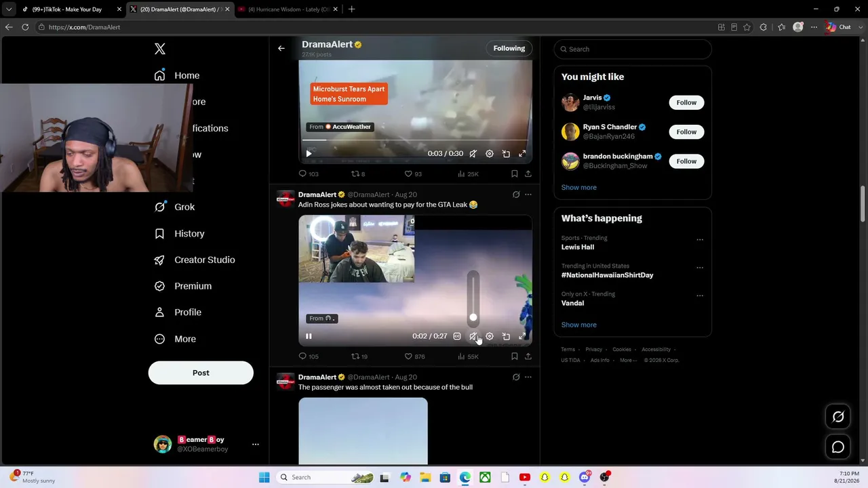
Task: Open options for the #NationalHawaiianShirtDay trend
Action: coord(700,268)
